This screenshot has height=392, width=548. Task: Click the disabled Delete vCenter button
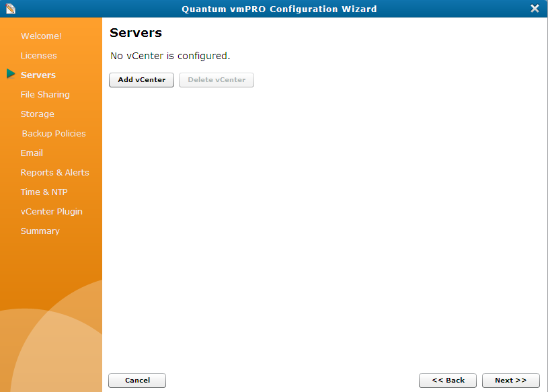coord(216,79)
